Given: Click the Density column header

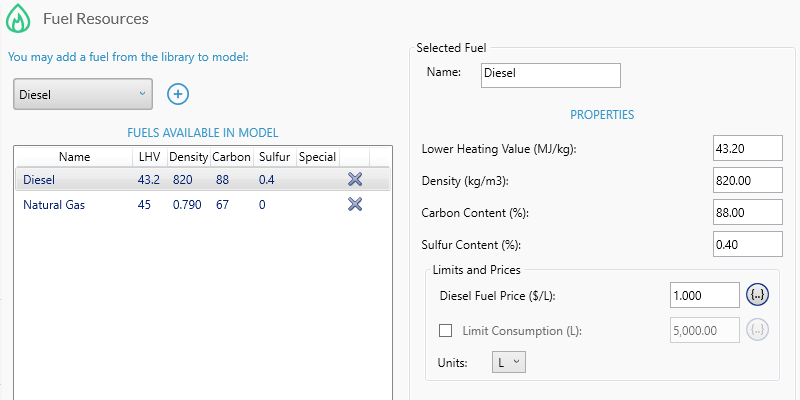Looking at the screenshot, I should coord(188,157).
